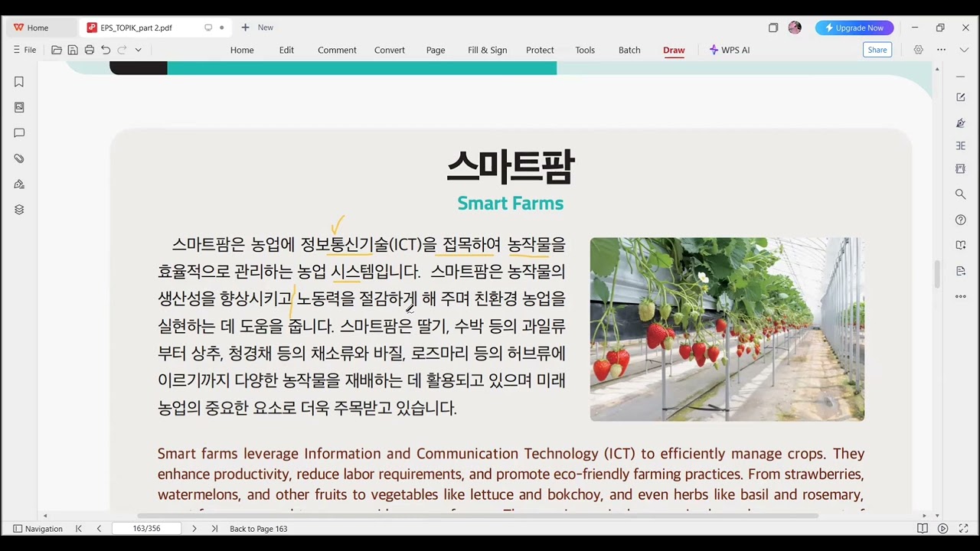980x551 pixels.
Task: Click the New tab button
Action: tap(257, 28)
